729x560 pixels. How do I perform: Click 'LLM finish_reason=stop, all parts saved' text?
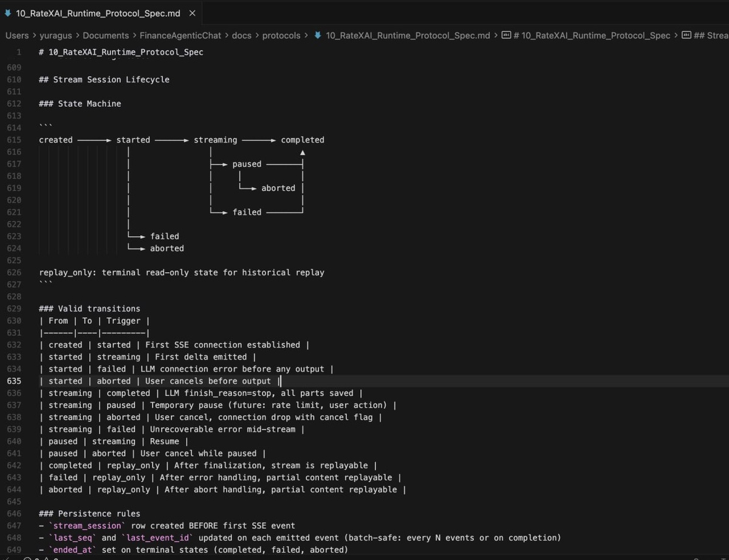pos(259,393)
